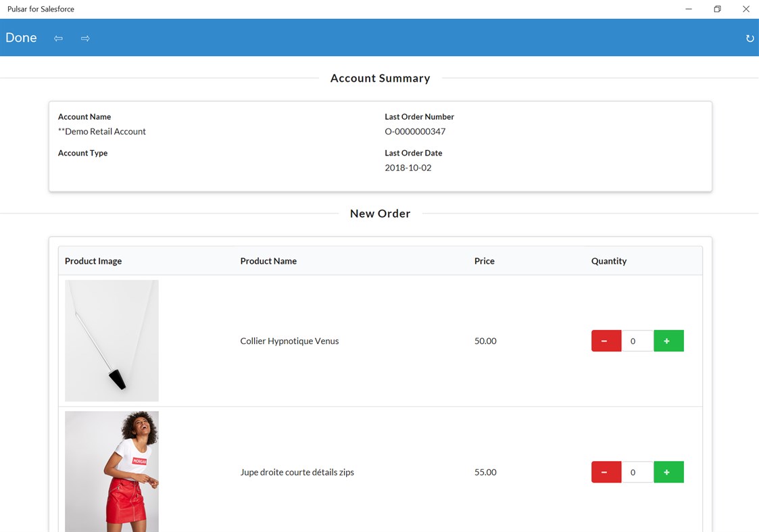The height and width of the screenshot is (532, 759).
Task: Click the red minus for Collier Hypnotique Venus
Action: [606, 341]
